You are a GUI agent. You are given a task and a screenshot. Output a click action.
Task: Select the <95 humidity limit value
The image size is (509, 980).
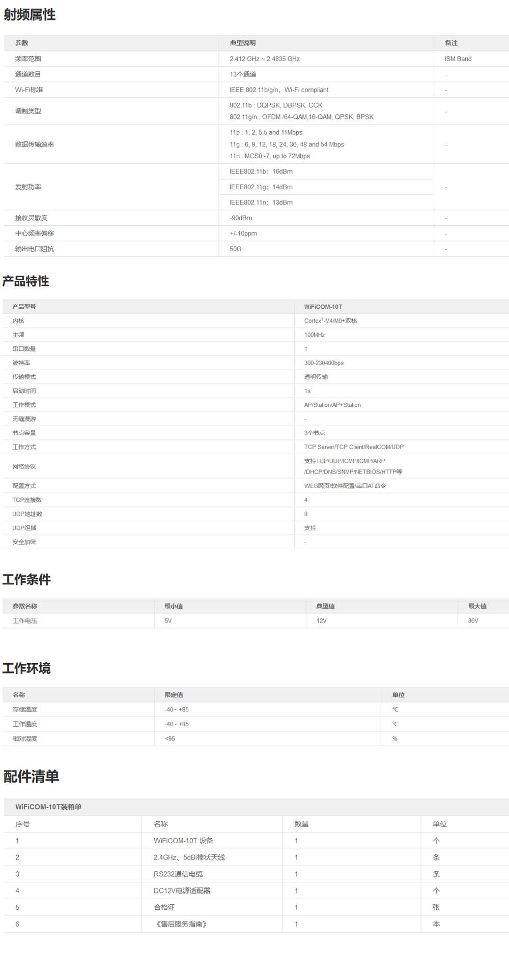click(x=170, y=739)
